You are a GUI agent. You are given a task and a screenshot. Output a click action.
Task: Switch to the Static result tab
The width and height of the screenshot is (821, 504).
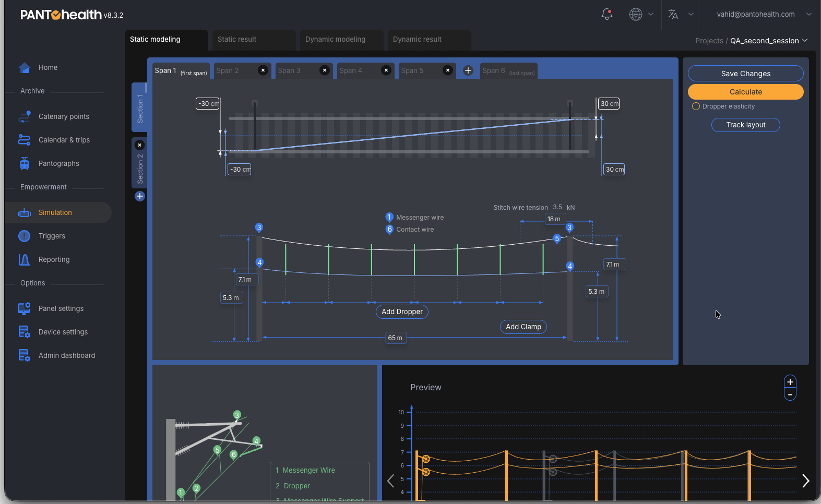coord(254,40)
